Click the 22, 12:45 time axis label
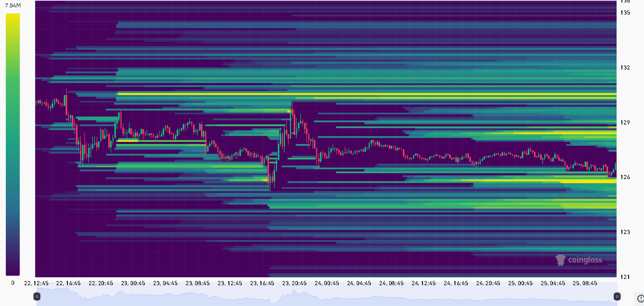Image resolution: width=644 pixels, height=306 pixels. 36,283
